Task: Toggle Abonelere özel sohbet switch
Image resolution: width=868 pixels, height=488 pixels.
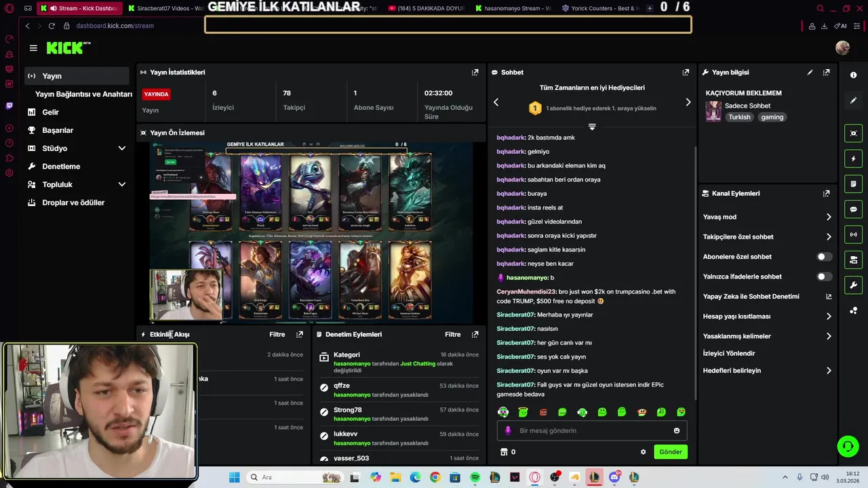Action: click(824, 257)
